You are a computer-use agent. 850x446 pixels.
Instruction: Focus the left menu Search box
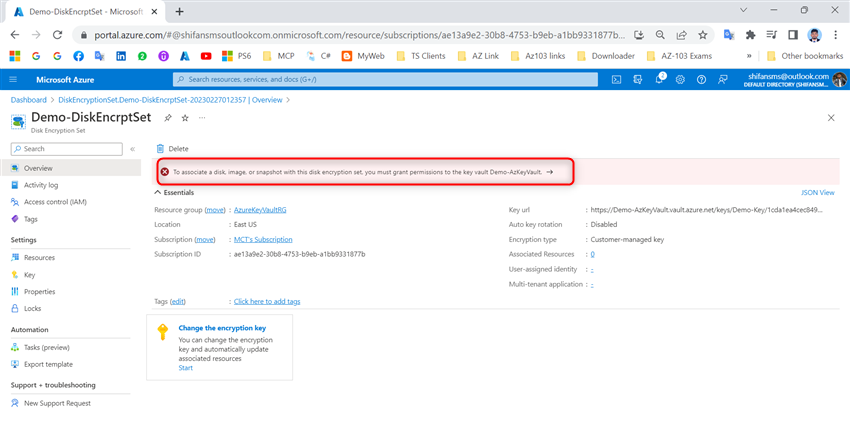[x=67, y=148]
